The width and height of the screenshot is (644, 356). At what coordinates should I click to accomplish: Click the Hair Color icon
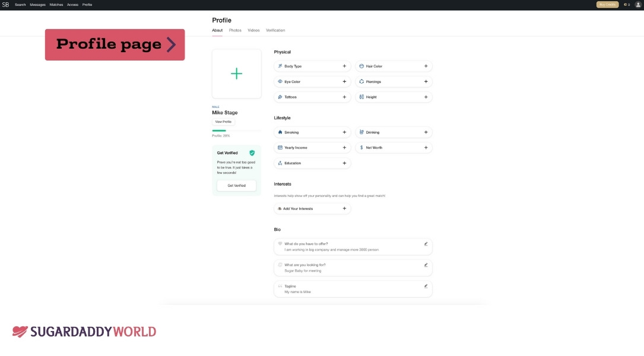coord(361,66)
